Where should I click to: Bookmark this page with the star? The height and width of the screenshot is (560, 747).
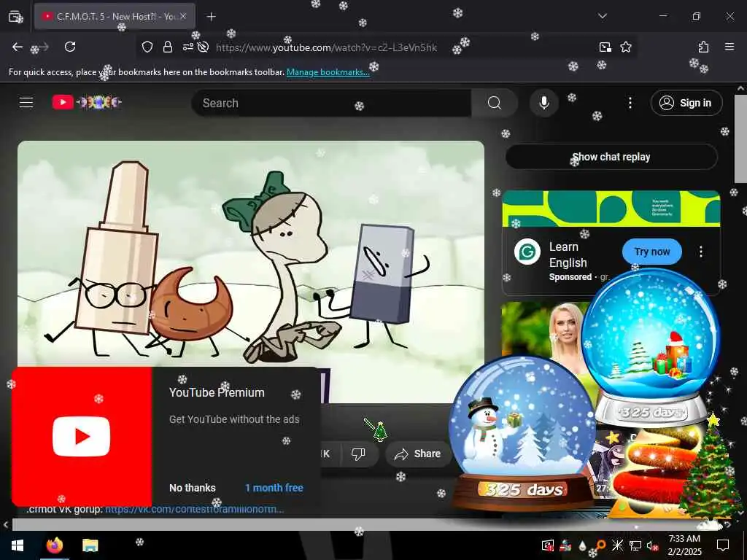tap(625, 47)
